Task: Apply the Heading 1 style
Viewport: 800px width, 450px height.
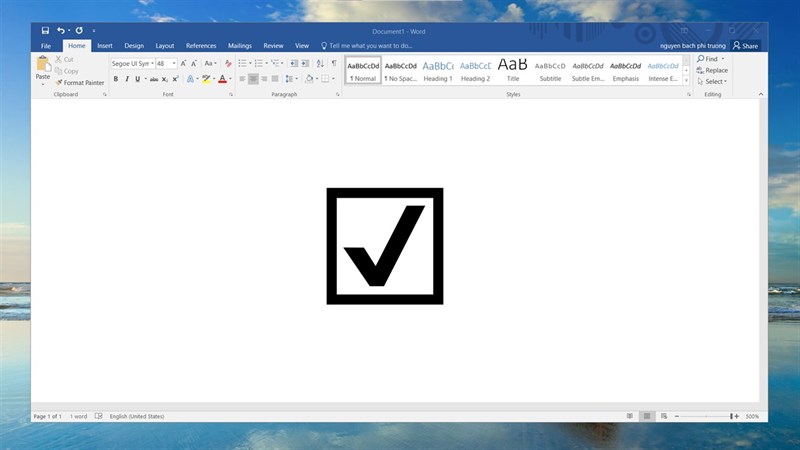Action: click(437, 71)
